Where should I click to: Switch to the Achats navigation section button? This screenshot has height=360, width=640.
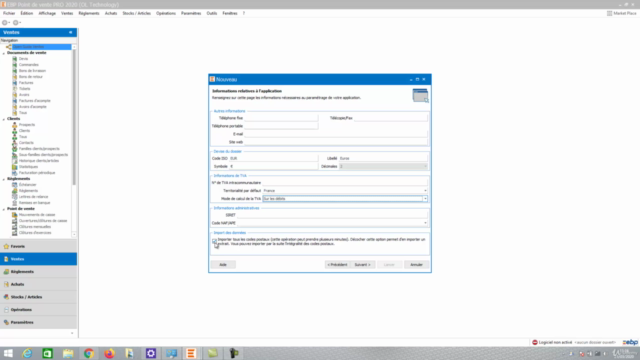tap(38, 284)
